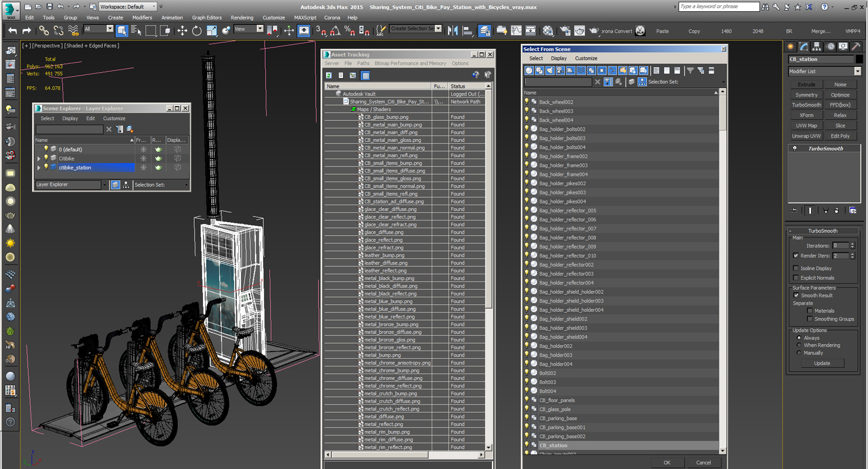Enable Separate by Smoothing Groups checkbox
Viewport: 868px width, 469px height.
(x=810, y=319)
